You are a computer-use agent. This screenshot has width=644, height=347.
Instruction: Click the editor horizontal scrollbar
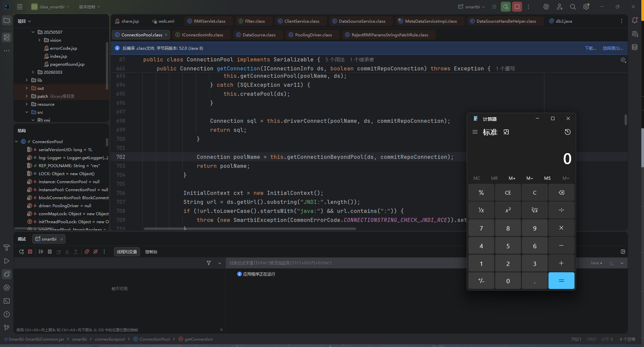coord(250,229)
